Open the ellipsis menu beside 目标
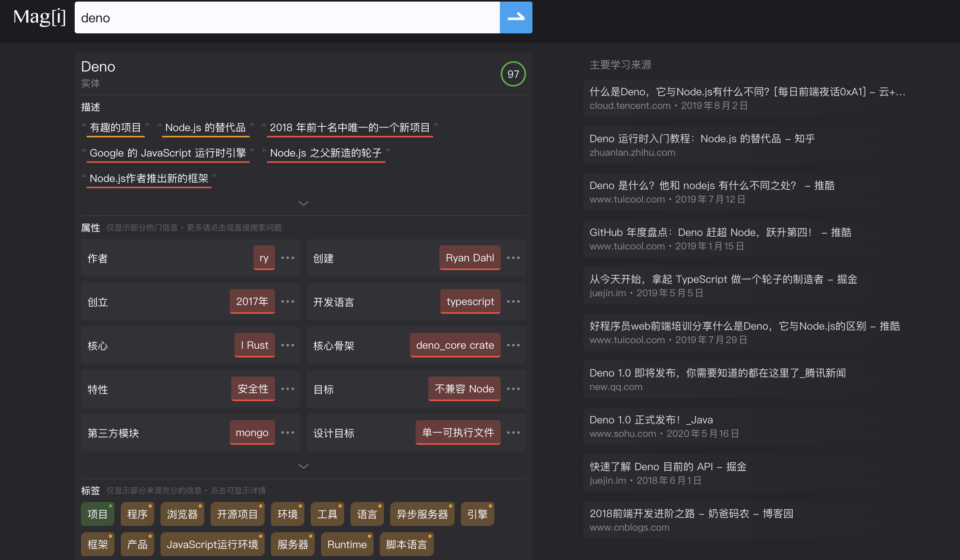Image resolution: width=960 pixels, height=560 pixels. tap(514, 389)
